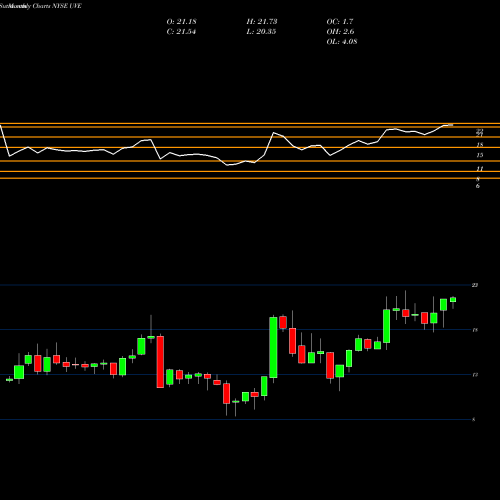The width and height of the screenshot is (500, 500).
Task: Click the large red candle after the early peak
Action: point(160,362)
